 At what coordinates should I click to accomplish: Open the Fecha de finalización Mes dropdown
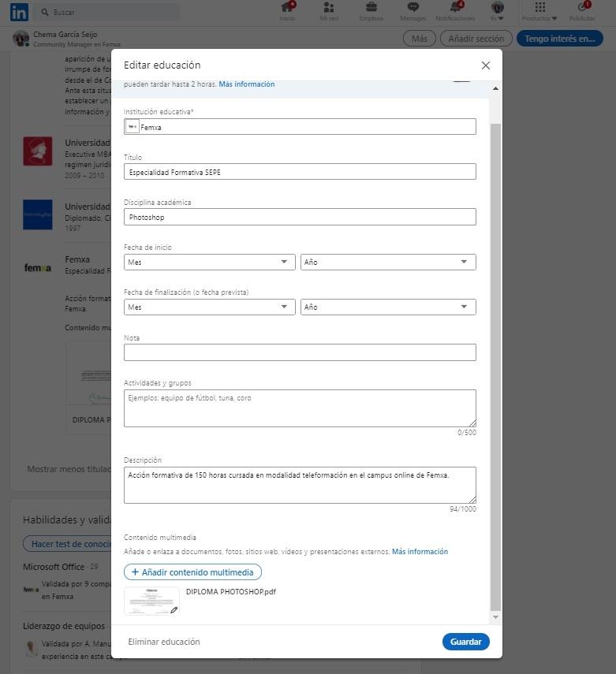click(210, 307)
